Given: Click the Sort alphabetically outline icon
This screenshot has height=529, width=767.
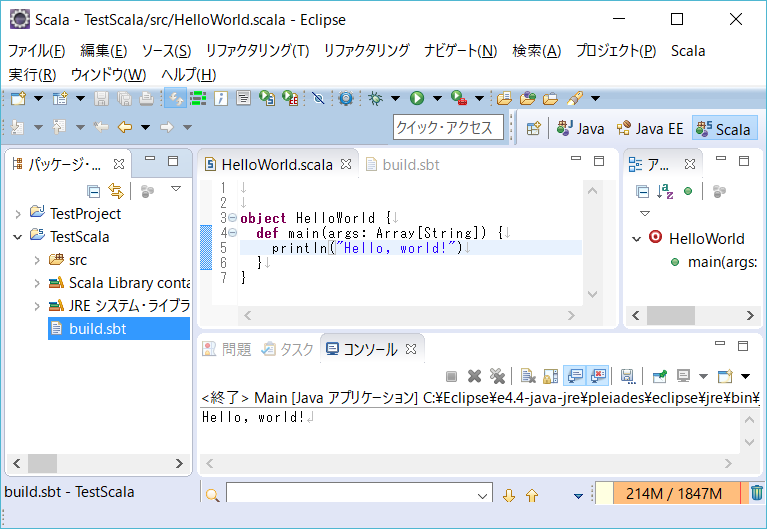Looking at the screenshot, I should 665,191.
